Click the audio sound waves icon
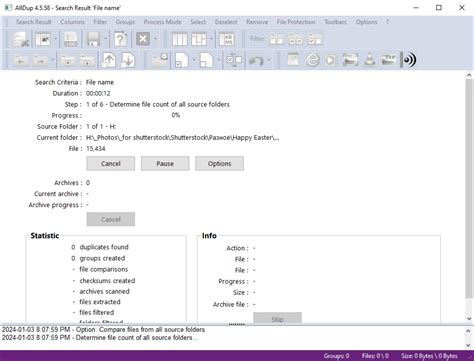 click(409, 60)
